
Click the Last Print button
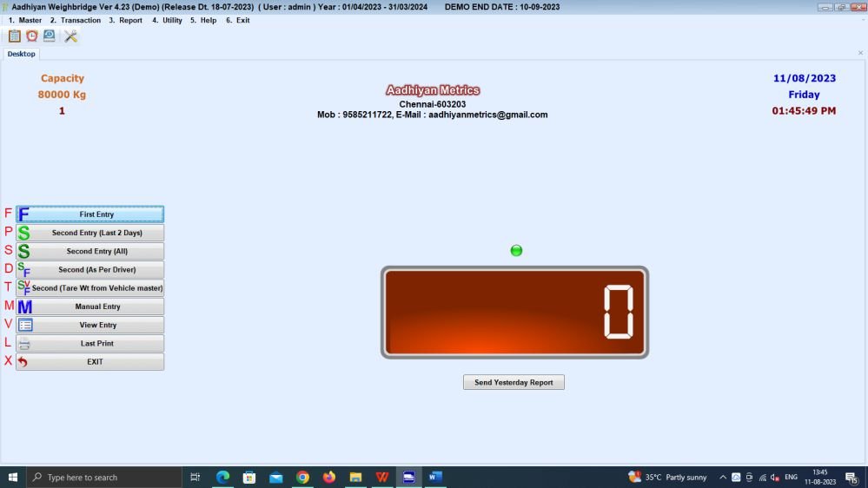(89, 344)
